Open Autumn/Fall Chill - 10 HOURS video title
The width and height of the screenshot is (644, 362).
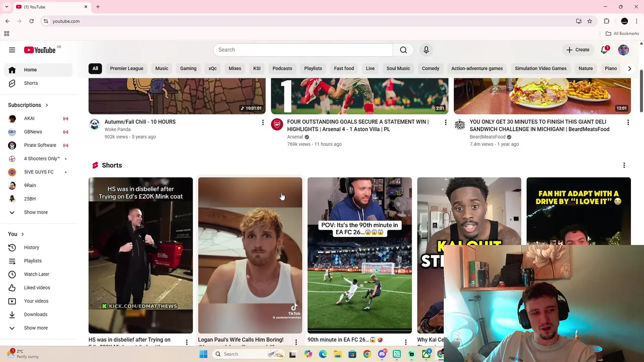click(x=140, y=122)
